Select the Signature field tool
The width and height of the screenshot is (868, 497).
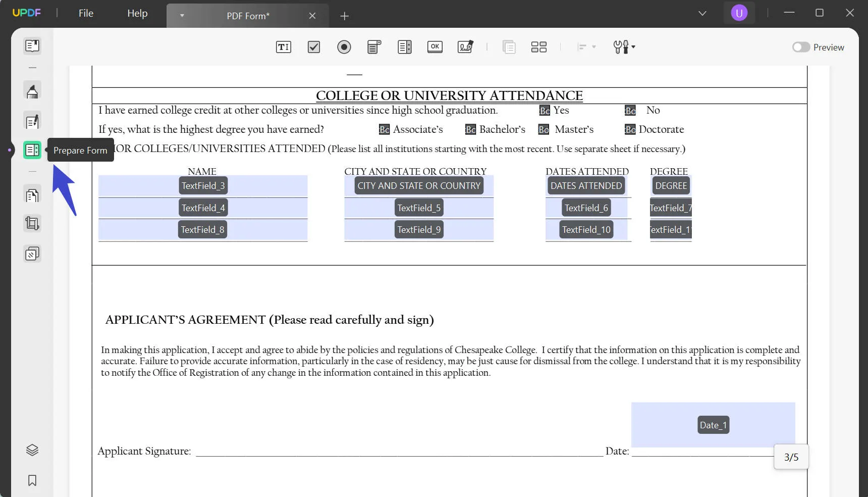click(x=465, y=47)
